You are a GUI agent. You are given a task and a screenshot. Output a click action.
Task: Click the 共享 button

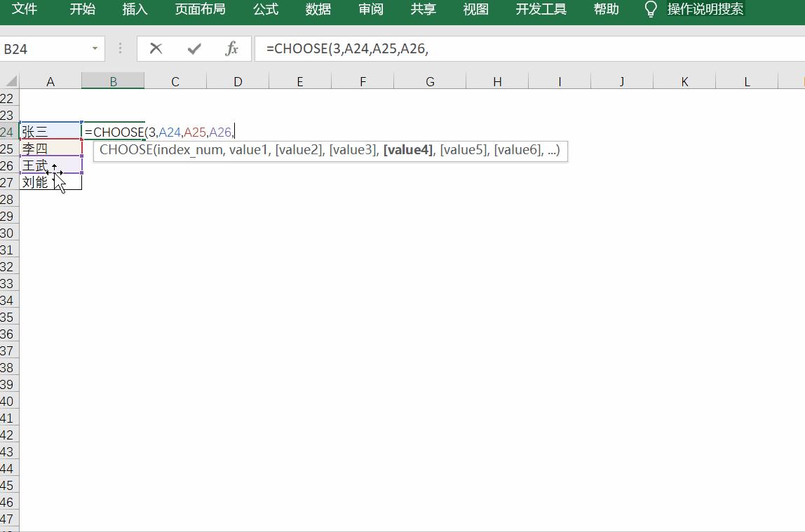pyautogui.click(x=423, y=9)
